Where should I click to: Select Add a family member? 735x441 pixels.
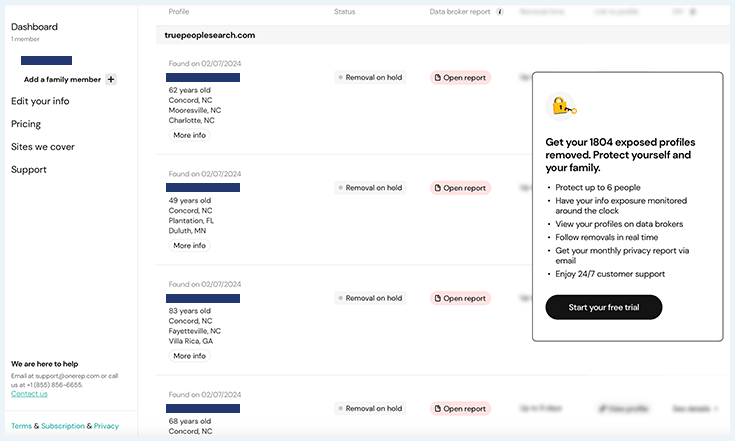(x=62, y=80)
